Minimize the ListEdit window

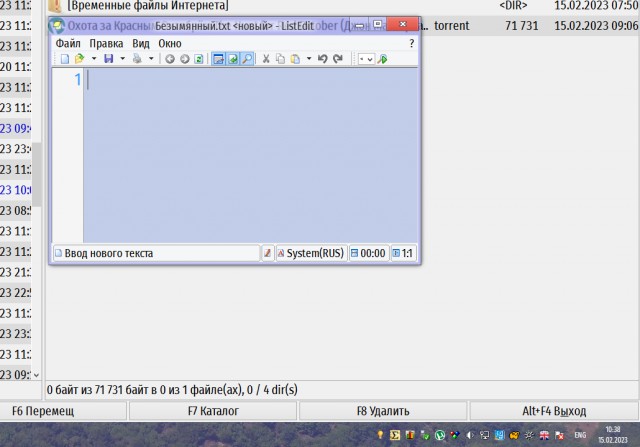(359, 25)
